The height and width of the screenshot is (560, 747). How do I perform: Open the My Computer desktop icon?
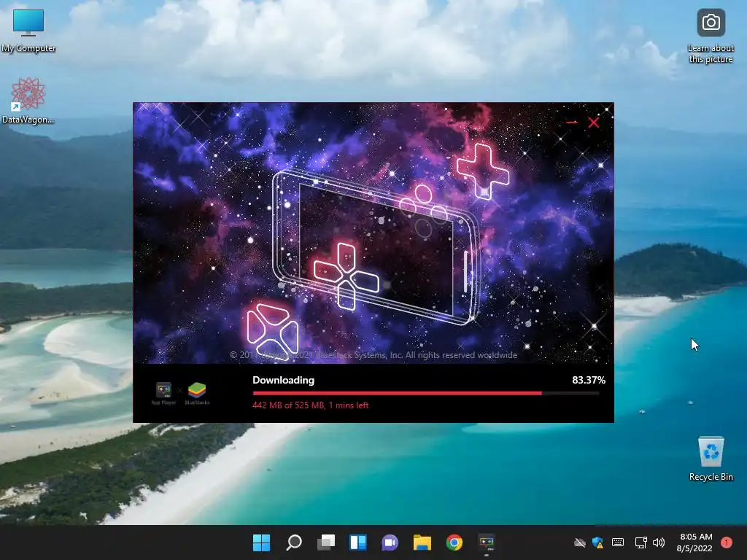[x=28, y=31]
